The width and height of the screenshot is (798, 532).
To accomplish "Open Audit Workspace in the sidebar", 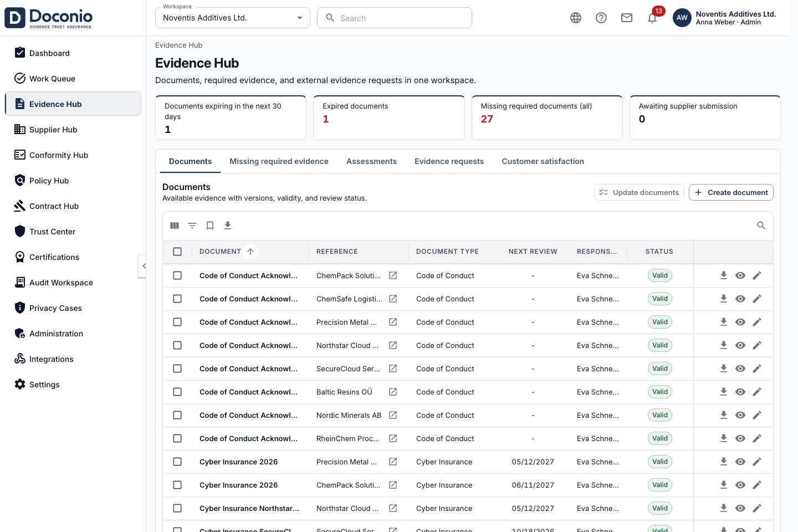I will click(73, 283).
